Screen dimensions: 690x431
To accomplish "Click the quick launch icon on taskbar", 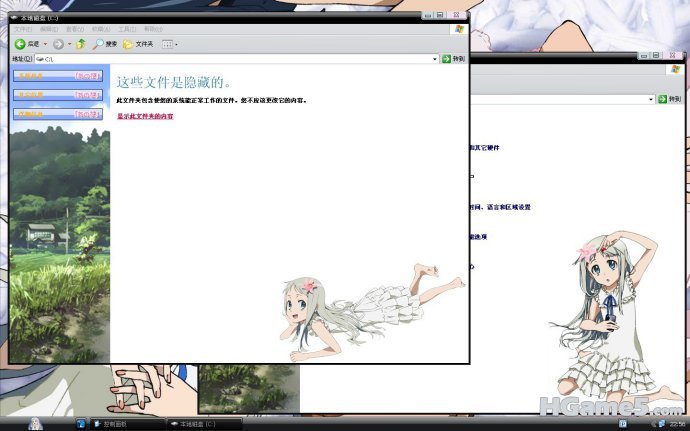I will pyautogui.click(x=81, y=424).
